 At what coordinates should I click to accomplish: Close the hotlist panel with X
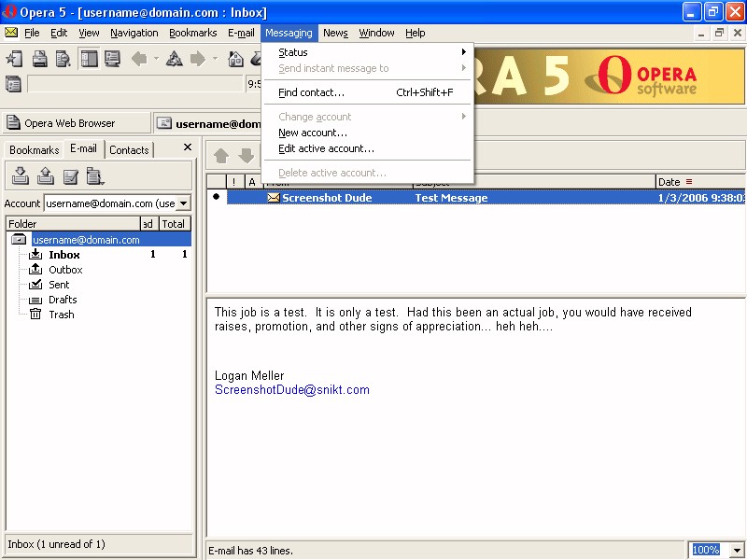point(188,147)
